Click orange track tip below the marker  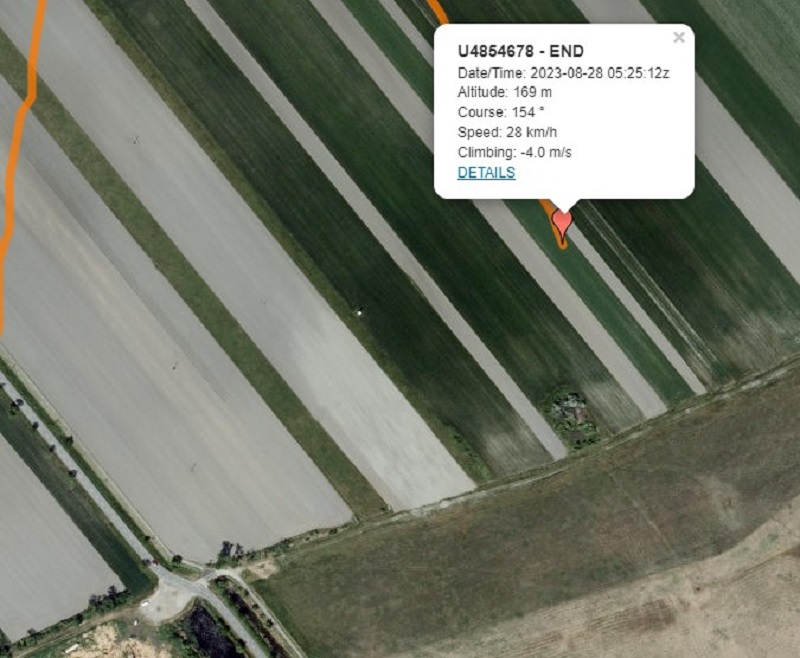[x=562, y=245]
